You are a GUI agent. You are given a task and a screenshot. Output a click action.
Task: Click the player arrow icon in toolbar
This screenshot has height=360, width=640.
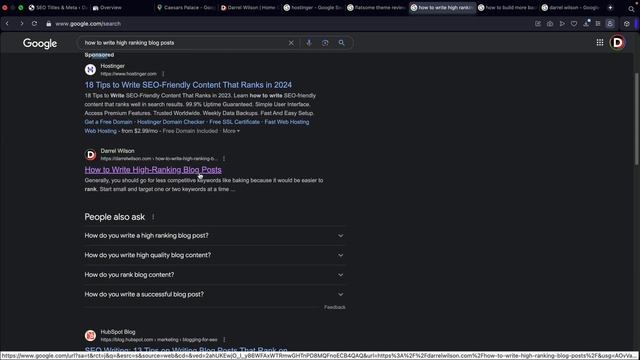562,24
